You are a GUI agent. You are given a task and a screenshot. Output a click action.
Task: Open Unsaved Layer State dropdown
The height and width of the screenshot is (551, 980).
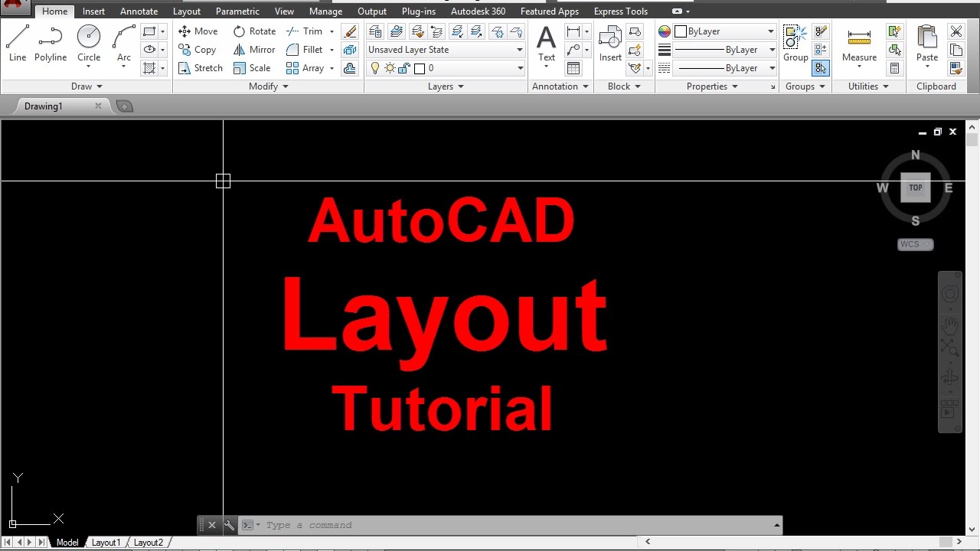click(446, 50)
